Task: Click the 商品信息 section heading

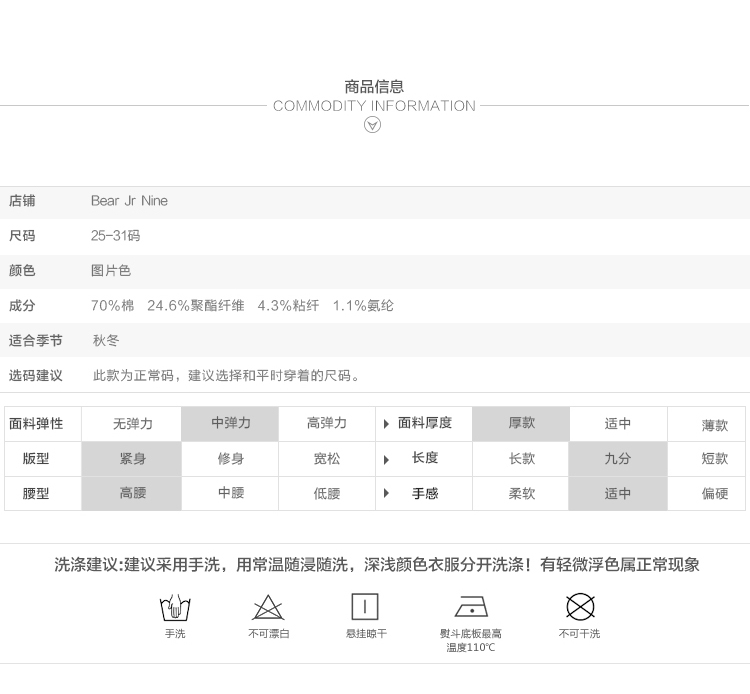Action: 374,87
